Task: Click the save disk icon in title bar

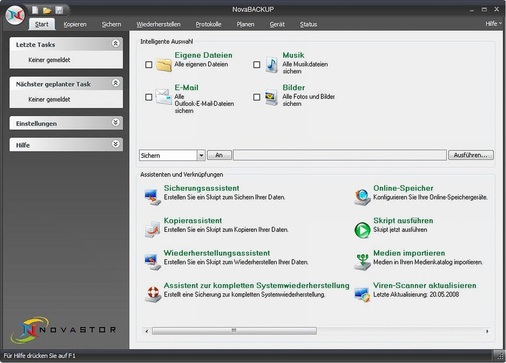Action: pyautogui.click(x=59, y=10)
